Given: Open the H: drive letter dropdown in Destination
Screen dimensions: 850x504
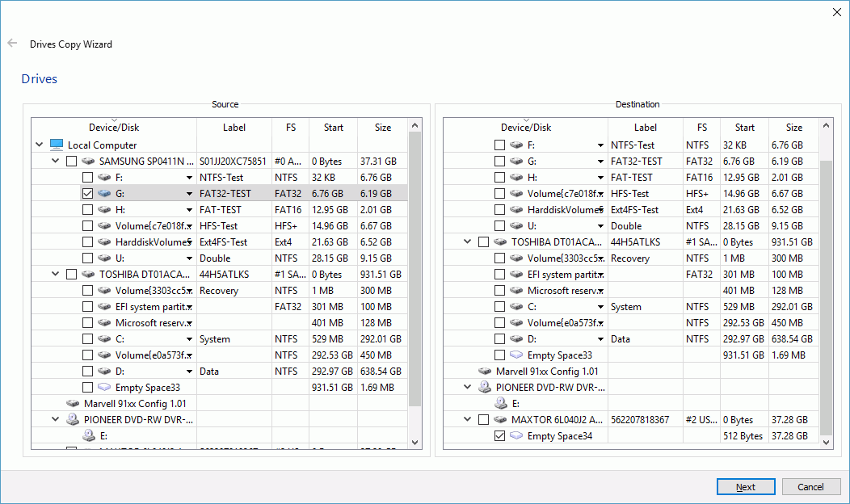Looking at the screenshot, I should tap(600, 178).
